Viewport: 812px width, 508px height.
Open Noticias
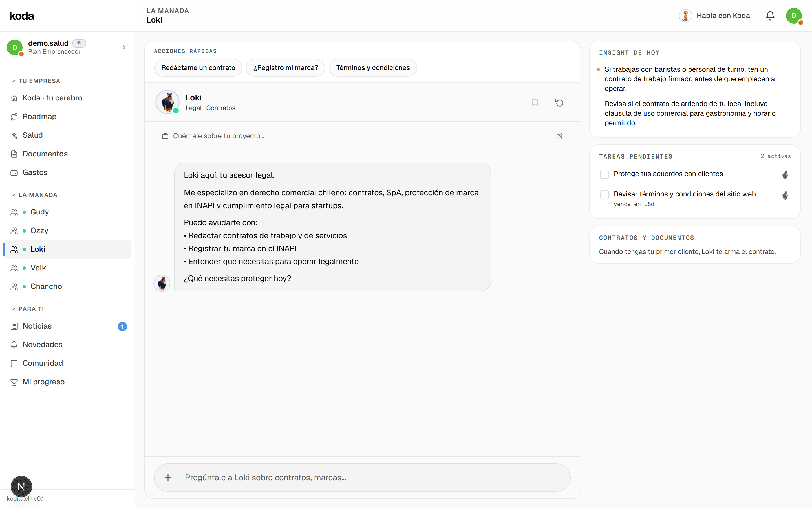pyautogui.click(x=67, y=326)
